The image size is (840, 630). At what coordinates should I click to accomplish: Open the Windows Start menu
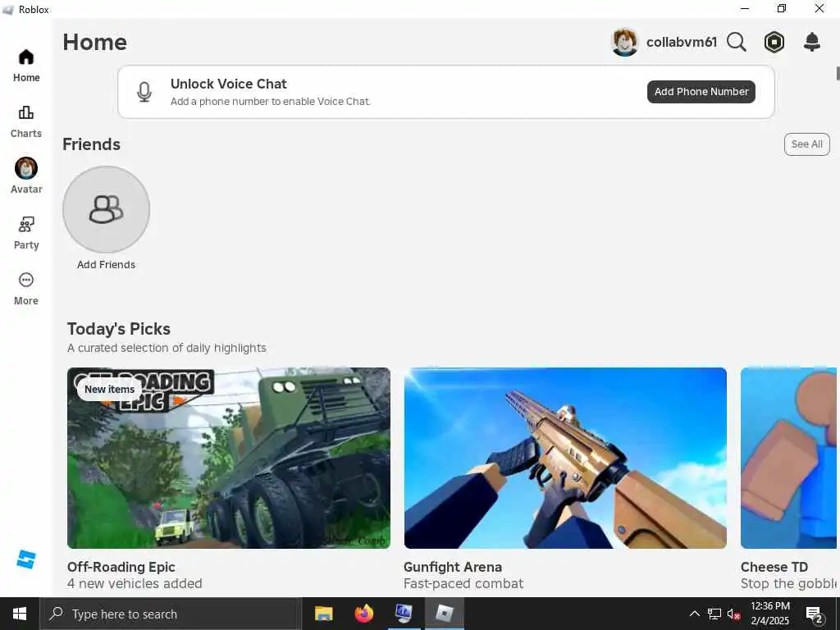[x=20, y=614]
